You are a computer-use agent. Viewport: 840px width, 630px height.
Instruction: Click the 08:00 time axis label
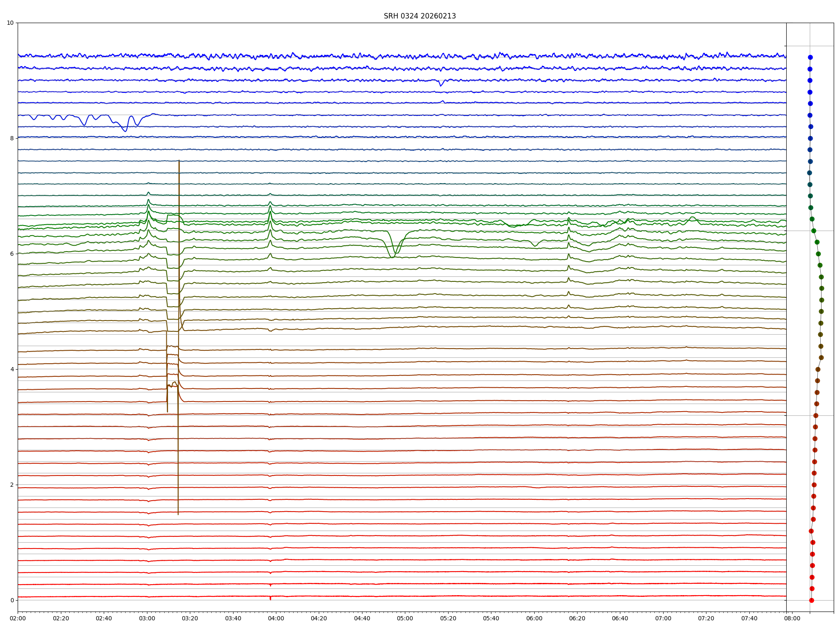click(x=792, y=618)
